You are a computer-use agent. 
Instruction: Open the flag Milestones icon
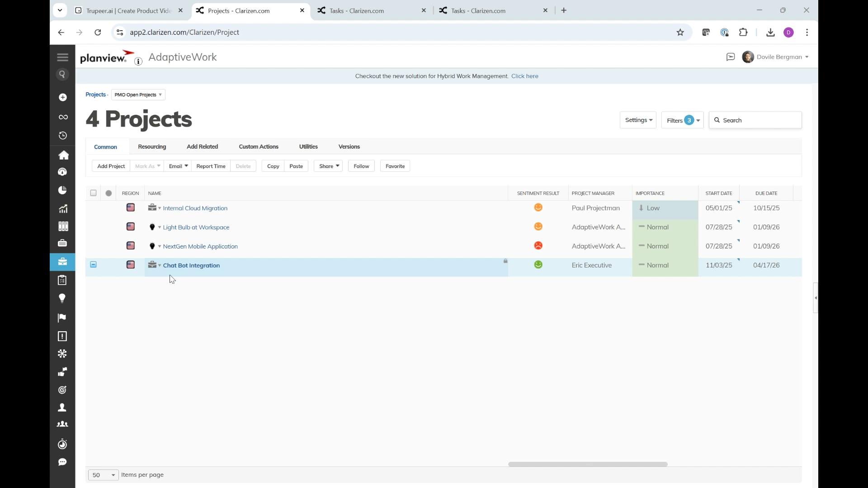pos(62,318)
